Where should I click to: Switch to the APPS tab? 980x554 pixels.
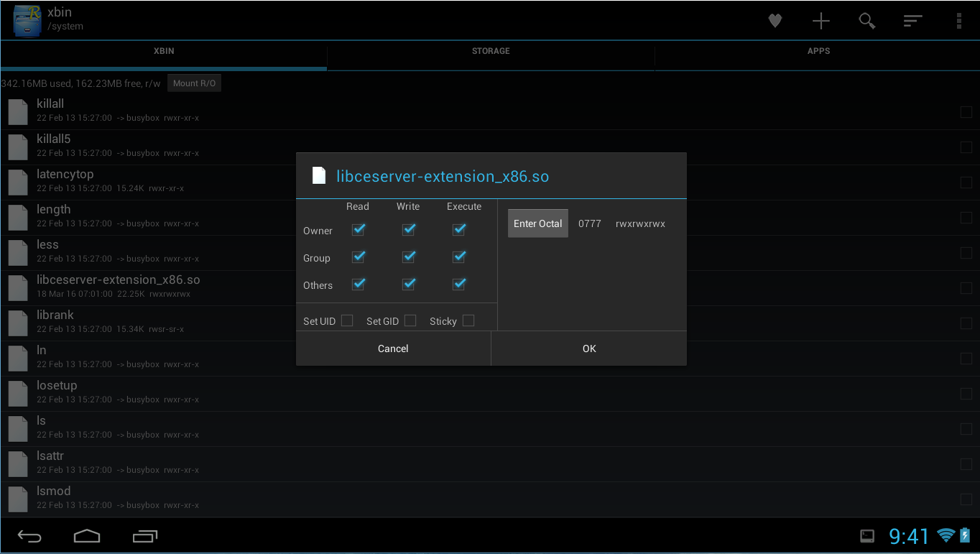(x=818, y=51)
